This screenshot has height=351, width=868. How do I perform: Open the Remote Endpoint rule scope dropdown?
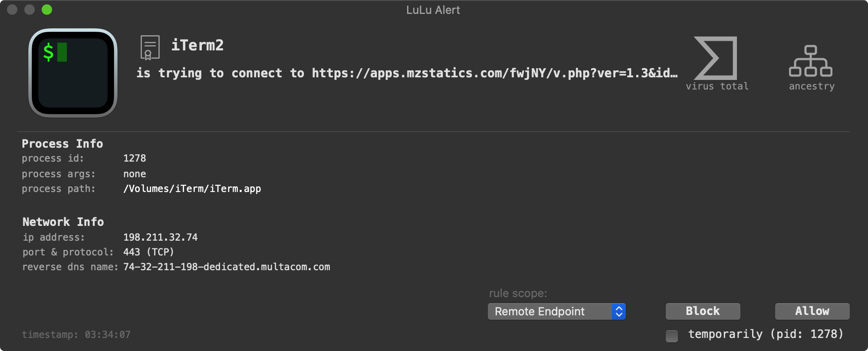(556, 311)
